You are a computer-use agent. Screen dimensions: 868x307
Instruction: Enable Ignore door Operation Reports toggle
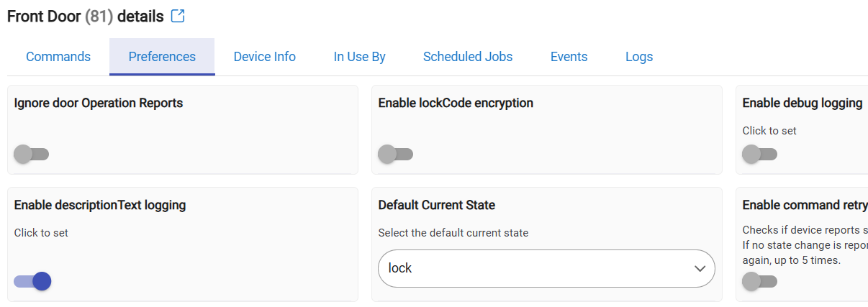[32, 154]
